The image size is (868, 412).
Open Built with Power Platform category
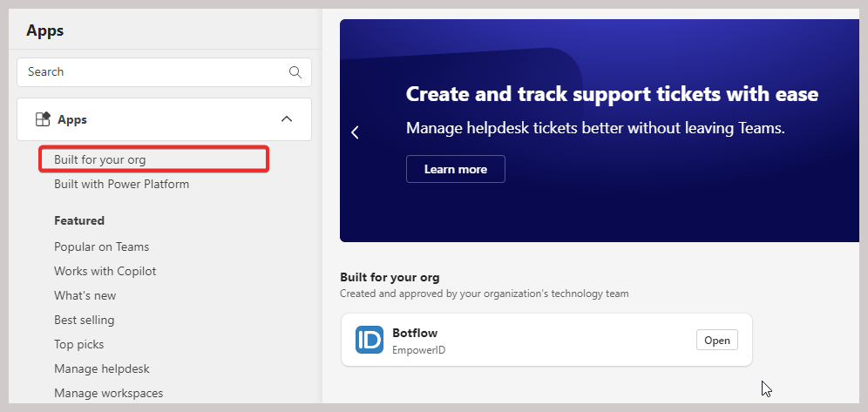click(x=121, y=184)
